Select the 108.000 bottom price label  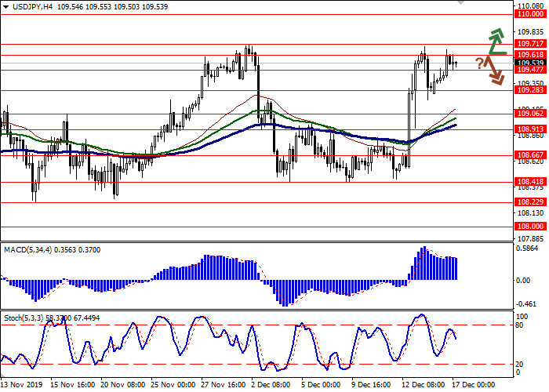(x=530, y=226)
